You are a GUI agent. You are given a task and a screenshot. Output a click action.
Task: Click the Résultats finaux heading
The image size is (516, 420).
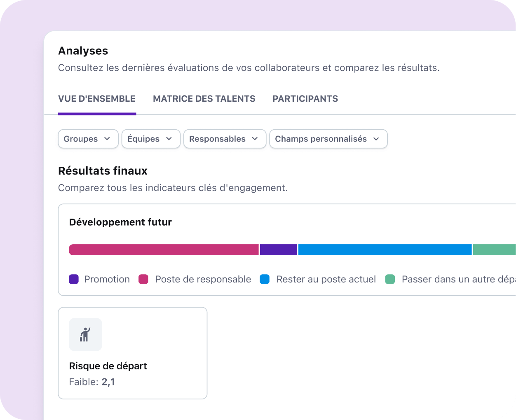pyautogui.click(x=103, y=171)
